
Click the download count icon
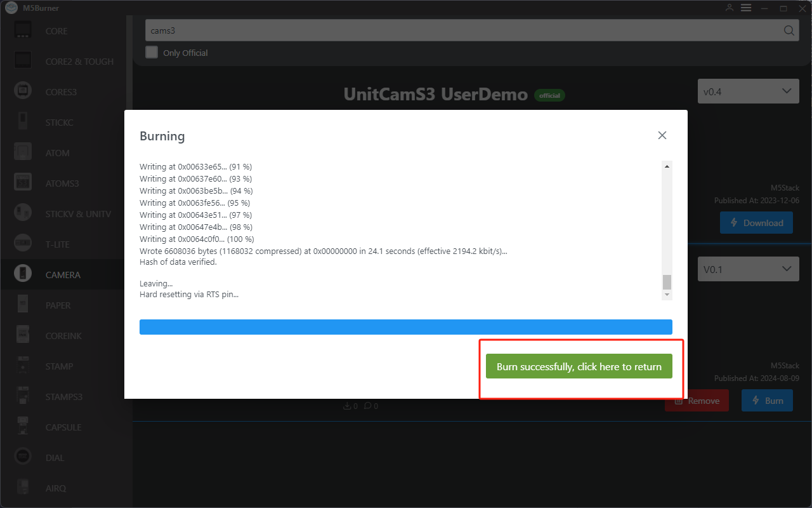point(346,406)
